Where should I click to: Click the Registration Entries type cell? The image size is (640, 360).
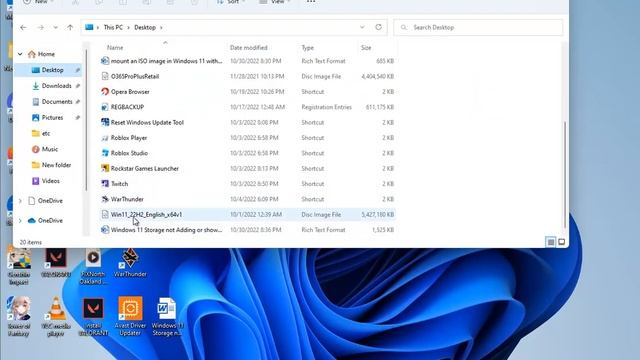pyautogui.click(x=327, y=107)
